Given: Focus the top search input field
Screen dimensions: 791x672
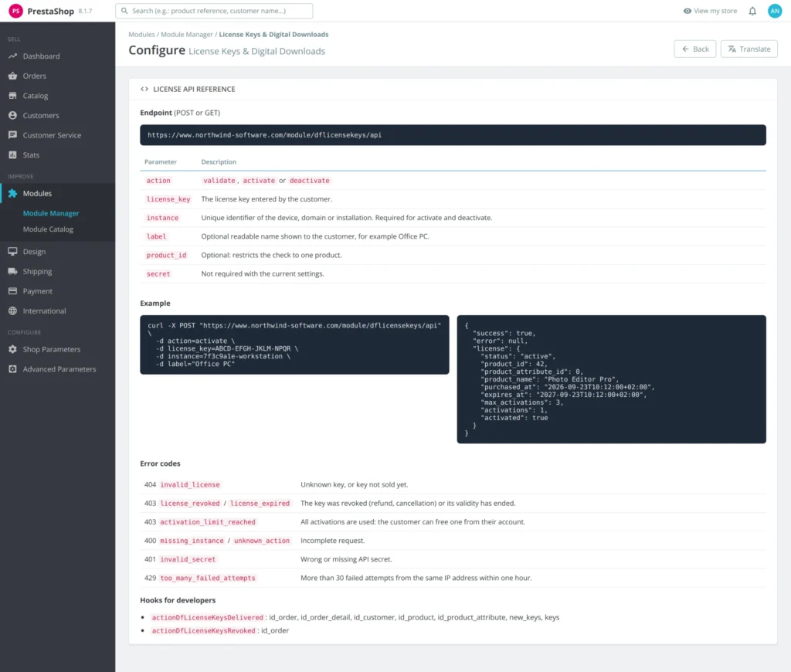Looking at the screenshot, I should coord(214,11).
